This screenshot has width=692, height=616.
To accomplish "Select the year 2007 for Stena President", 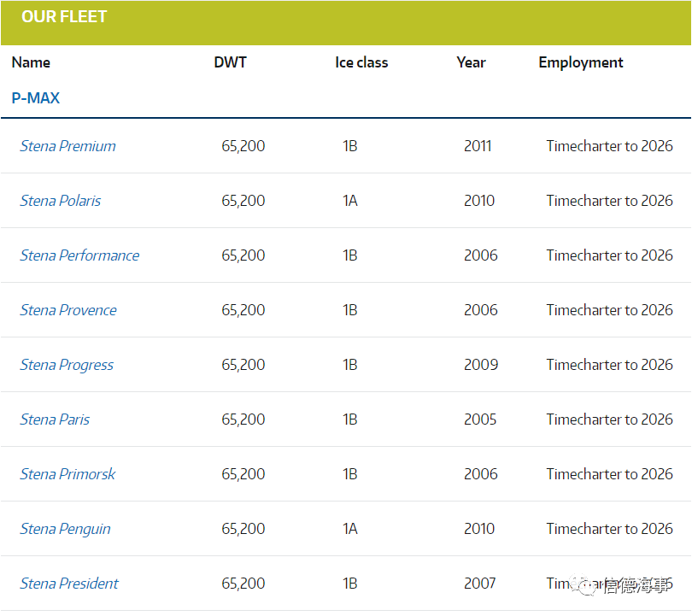I will 480,584.
